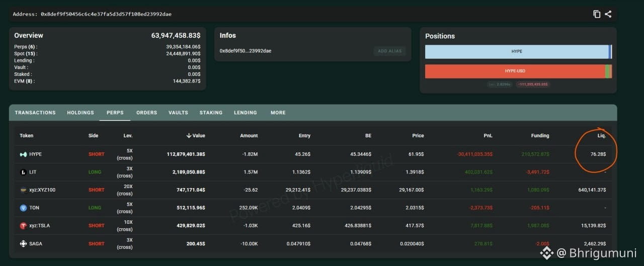Open the Staking tab
This screenshot has width=644, height=266.
pyautogui.click(x=211, y=113)
